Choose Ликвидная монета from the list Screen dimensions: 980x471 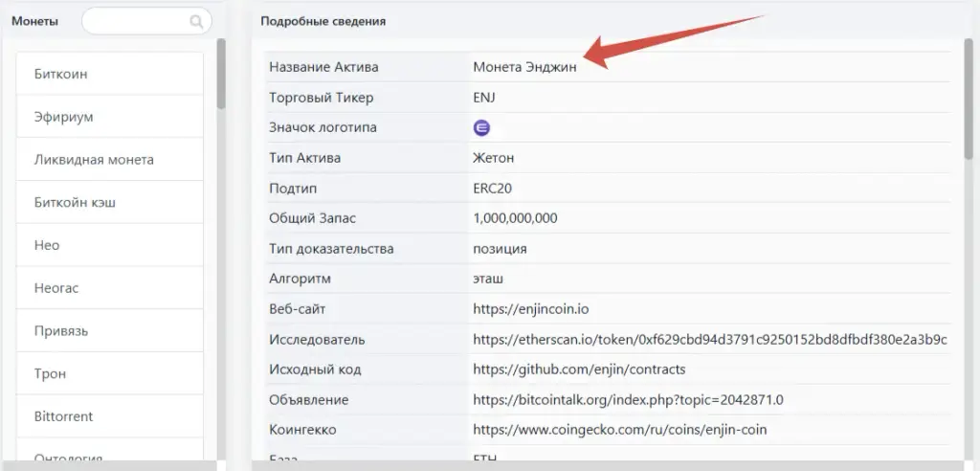[x=109, y=160]
